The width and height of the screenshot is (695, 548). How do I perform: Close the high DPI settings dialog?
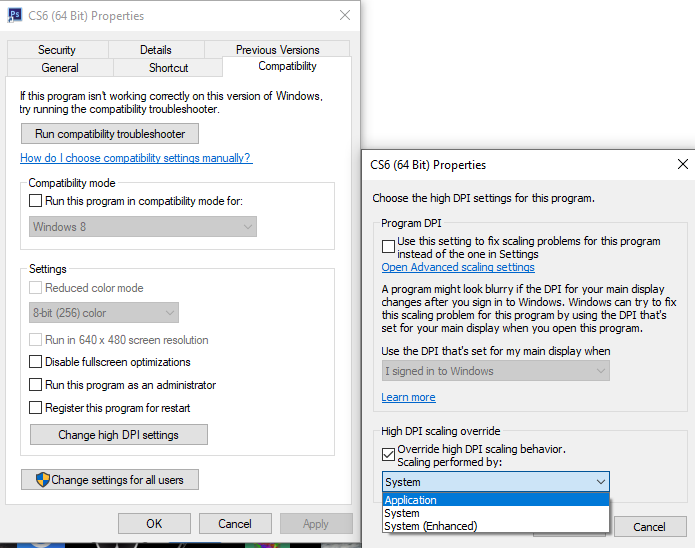[682, 164]
